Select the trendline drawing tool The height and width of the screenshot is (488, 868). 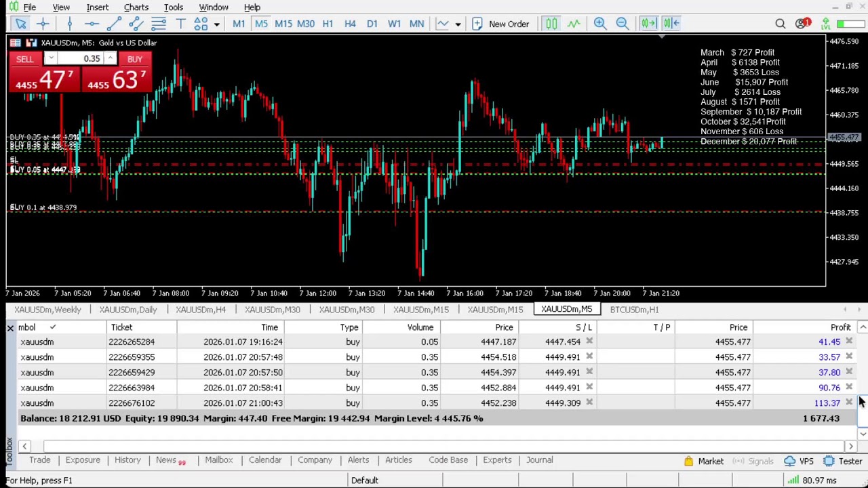[x=114, y=24]
